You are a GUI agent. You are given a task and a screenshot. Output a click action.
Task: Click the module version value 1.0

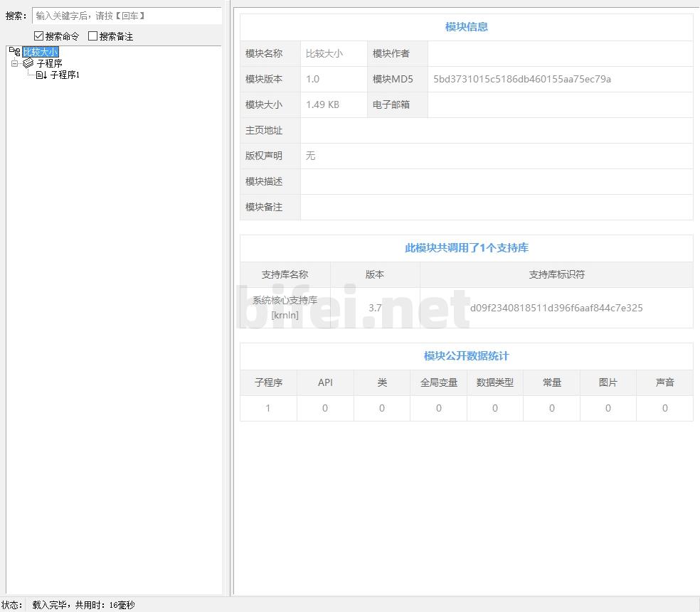click(x=313, y=79)
